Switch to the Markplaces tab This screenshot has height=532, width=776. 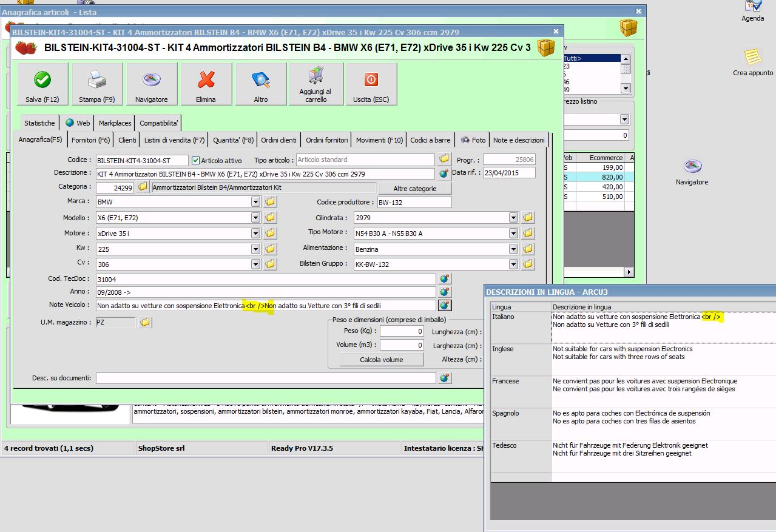pyautogui.click(x=115, y=123)
